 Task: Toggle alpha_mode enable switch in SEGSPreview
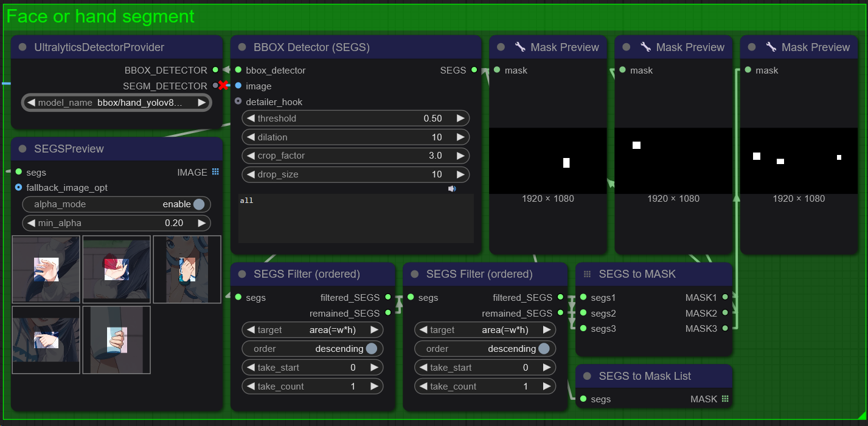coord(199,204)
